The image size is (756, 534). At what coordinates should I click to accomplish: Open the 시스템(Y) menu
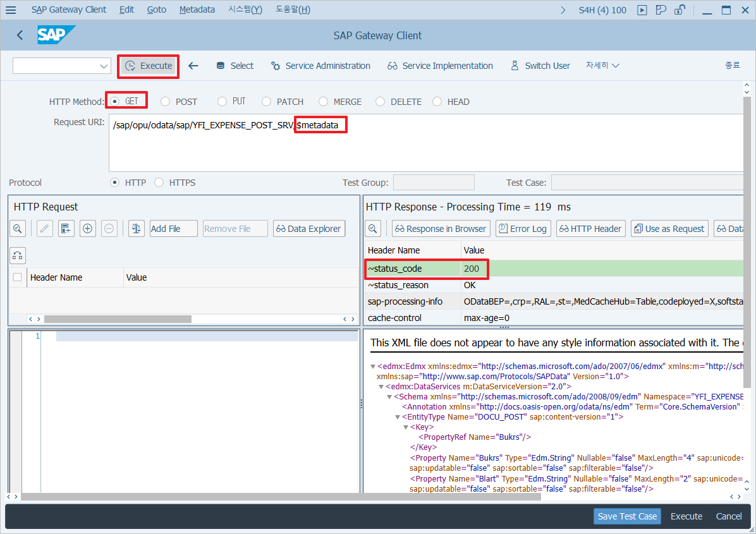(x=245, y=9)
